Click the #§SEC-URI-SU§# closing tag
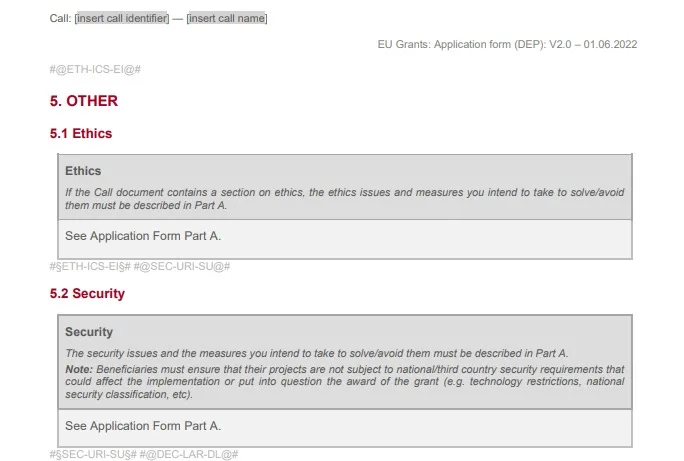This screenshot has width=684, height=461. click(93, 454)
